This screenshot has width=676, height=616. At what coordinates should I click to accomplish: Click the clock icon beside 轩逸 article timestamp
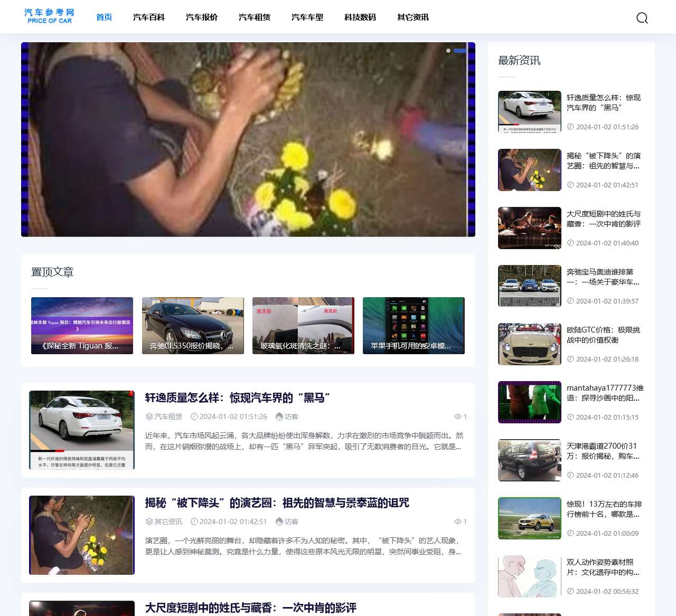[194, 416]
